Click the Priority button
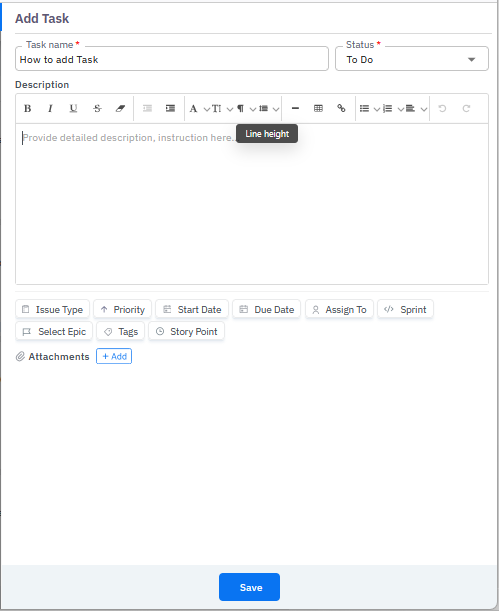The image size is (499, 611). pyautogui.click(x=122, y=309)
